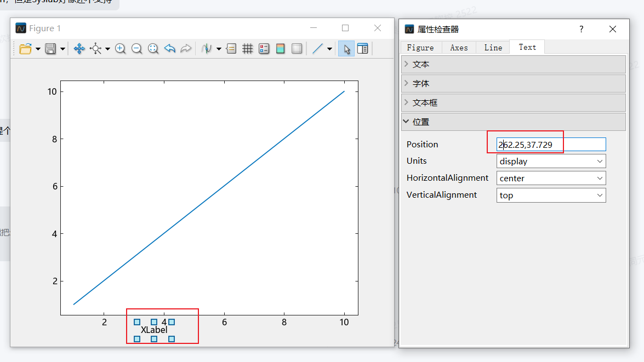Click the gray axes box icon
Viewport: 644px width, 362px height.
coord(297,49)
